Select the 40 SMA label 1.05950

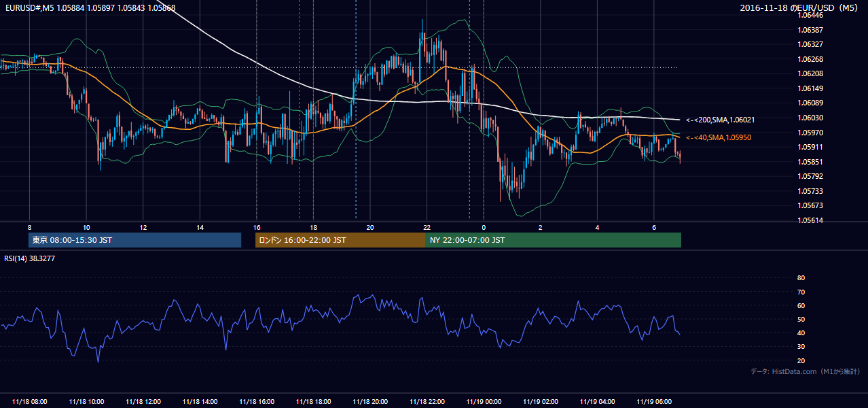point(719,137)
